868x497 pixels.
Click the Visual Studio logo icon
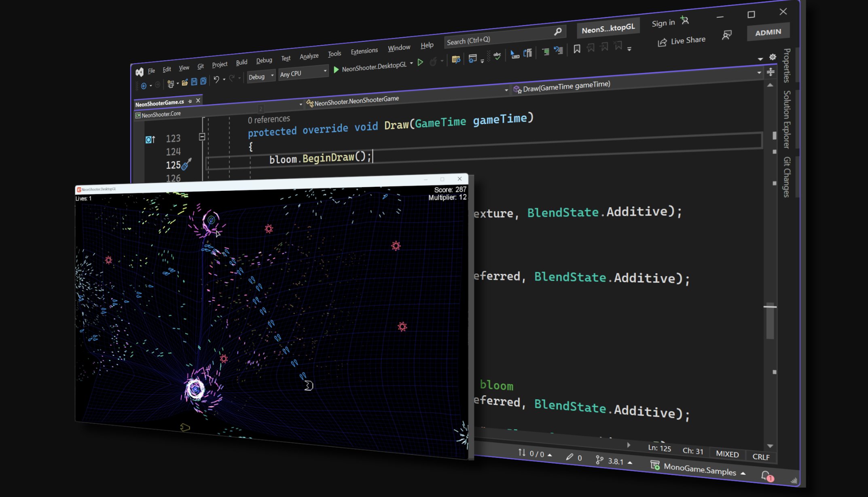click(140, 72)
